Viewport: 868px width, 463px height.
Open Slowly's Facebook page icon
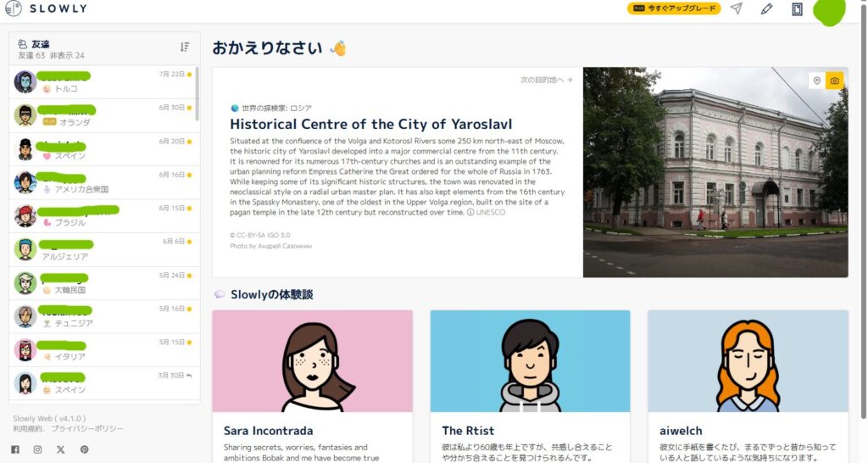[x=15, y=449]
